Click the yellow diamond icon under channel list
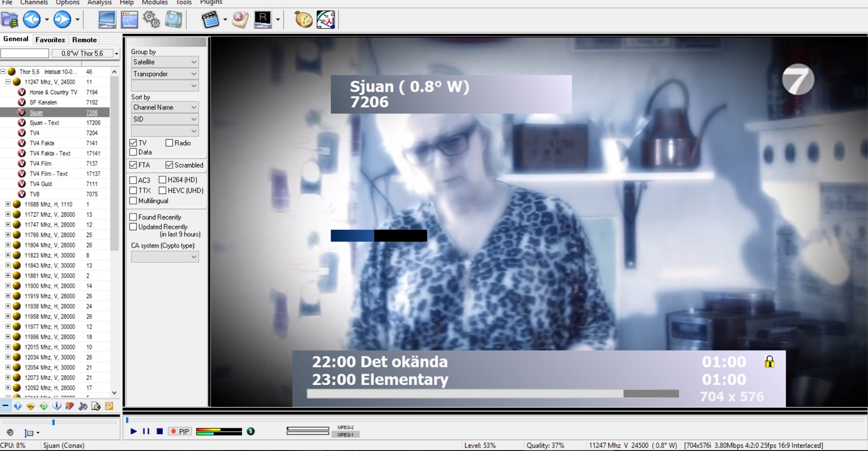 [x=31, y=406]
